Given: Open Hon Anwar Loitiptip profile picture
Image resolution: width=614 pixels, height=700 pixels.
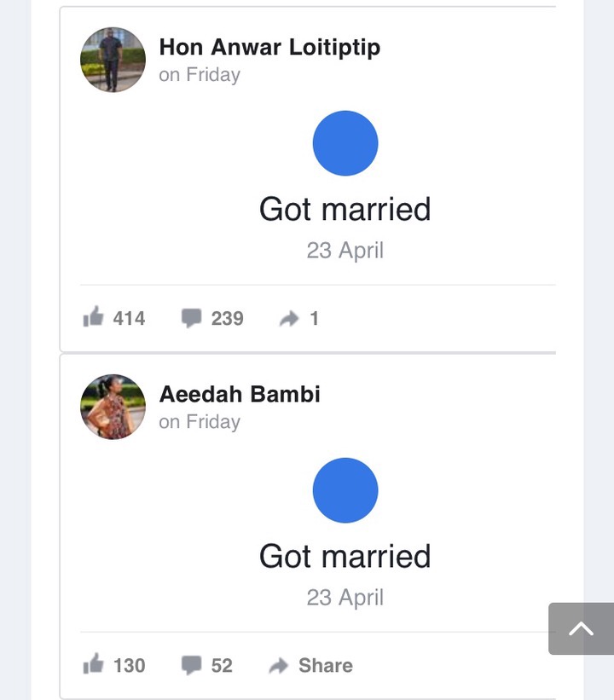Looking at the screenshot, I should 113,60.
